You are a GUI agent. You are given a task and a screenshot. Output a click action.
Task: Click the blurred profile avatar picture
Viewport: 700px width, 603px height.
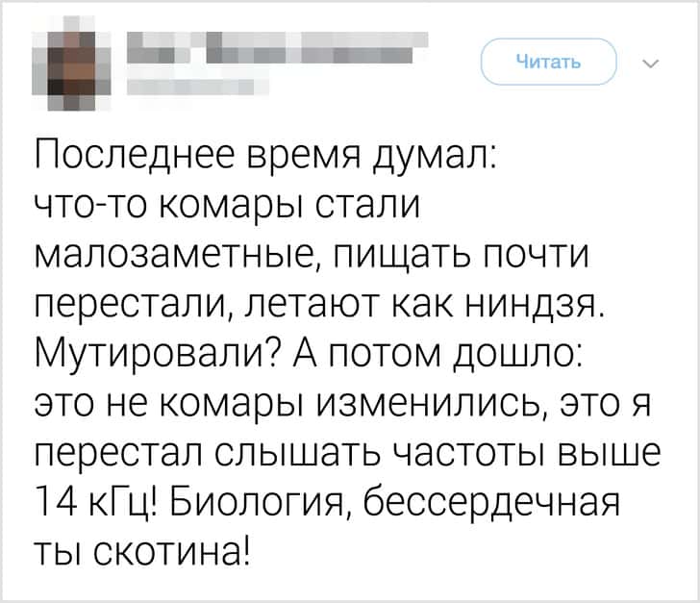coord(71,63)
